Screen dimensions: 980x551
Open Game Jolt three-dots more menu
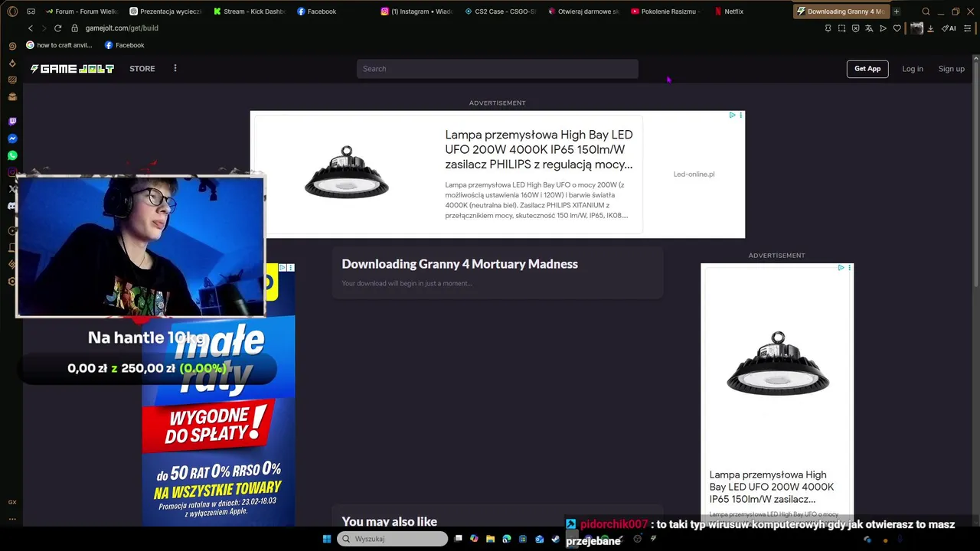tap(175, 68)
